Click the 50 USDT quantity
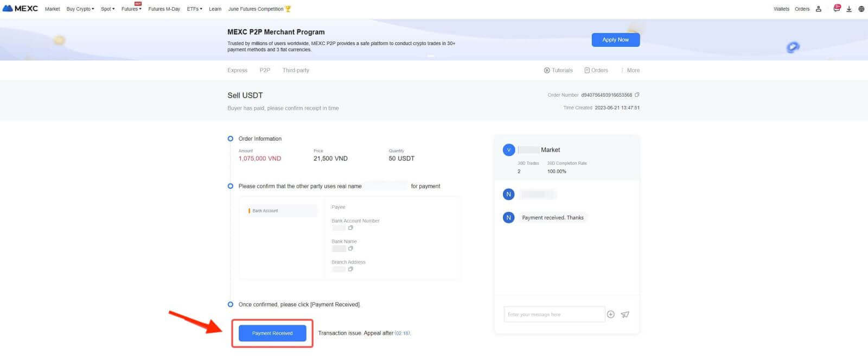The width and height of the screenshot is (868, 358). coord(401,159)
